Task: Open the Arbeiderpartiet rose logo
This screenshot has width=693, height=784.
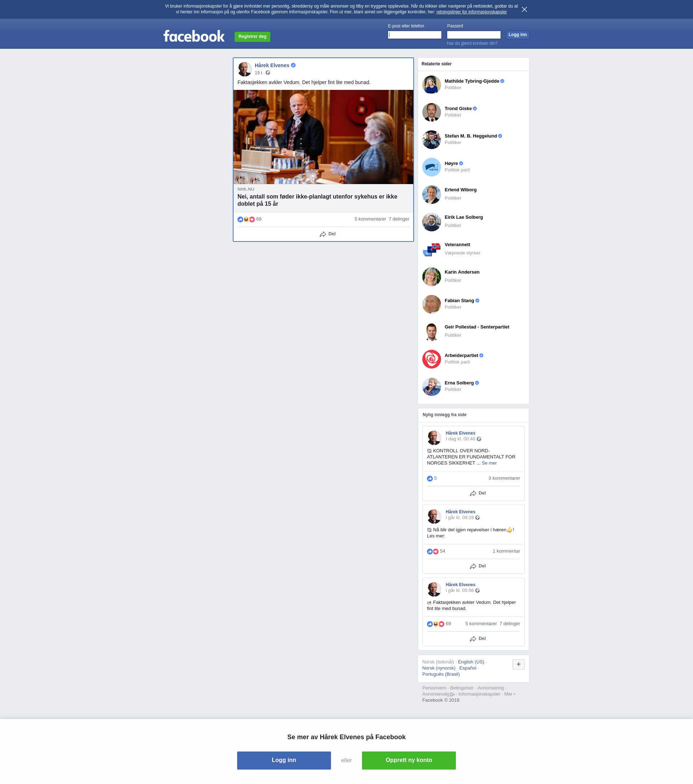Action: [x=431, y=359]
